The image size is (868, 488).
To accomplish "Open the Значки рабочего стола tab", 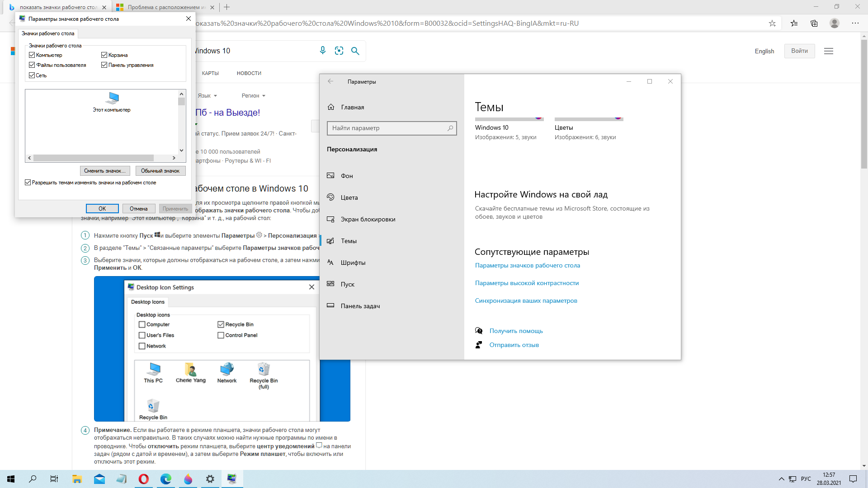I will click(48, 33).
